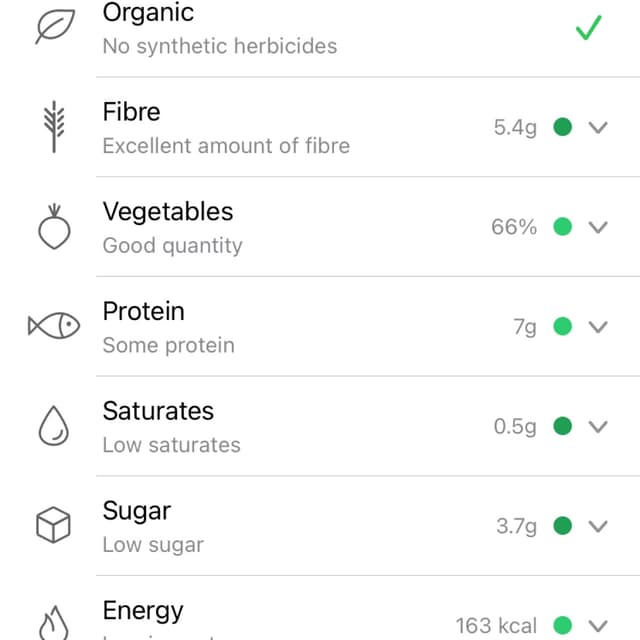Select the Protein row title
Screen dimensions: 640x640
pos(144,311)
